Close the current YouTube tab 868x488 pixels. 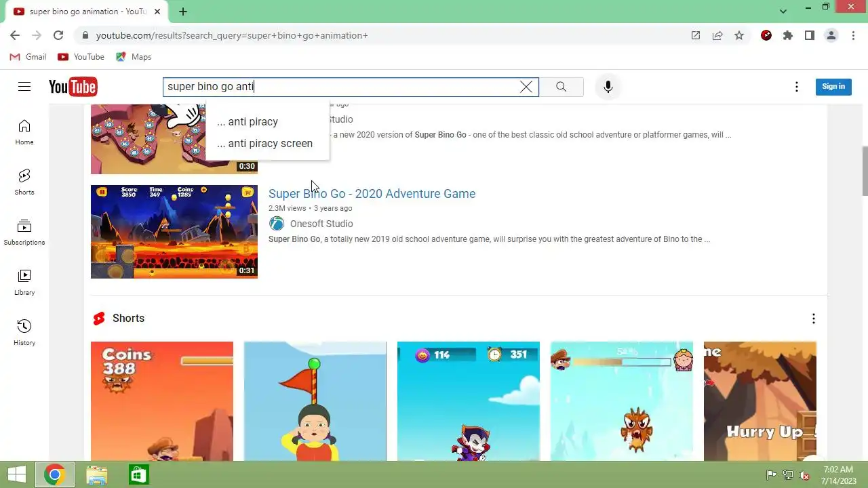(156, 12)
